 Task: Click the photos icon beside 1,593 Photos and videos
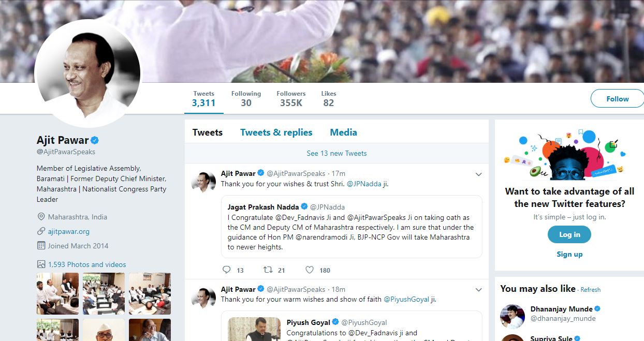click(41, 264)
